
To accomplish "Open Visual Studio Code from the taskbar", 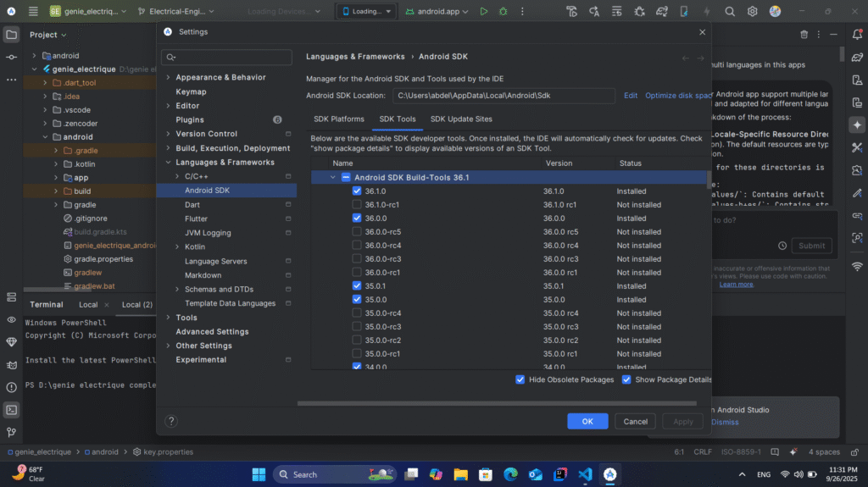I will click(584, 474).
